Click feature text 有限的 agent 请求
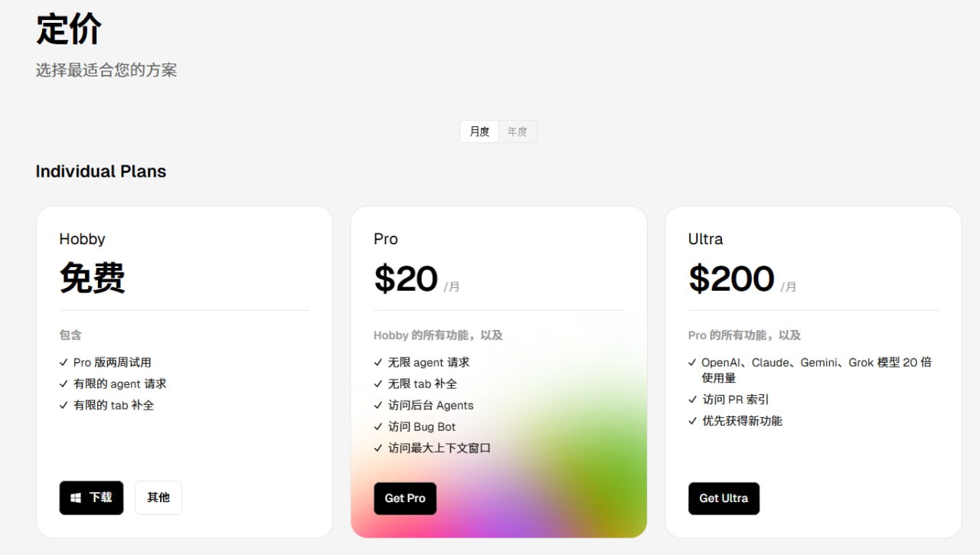The image size is (980, 555). 120,384
